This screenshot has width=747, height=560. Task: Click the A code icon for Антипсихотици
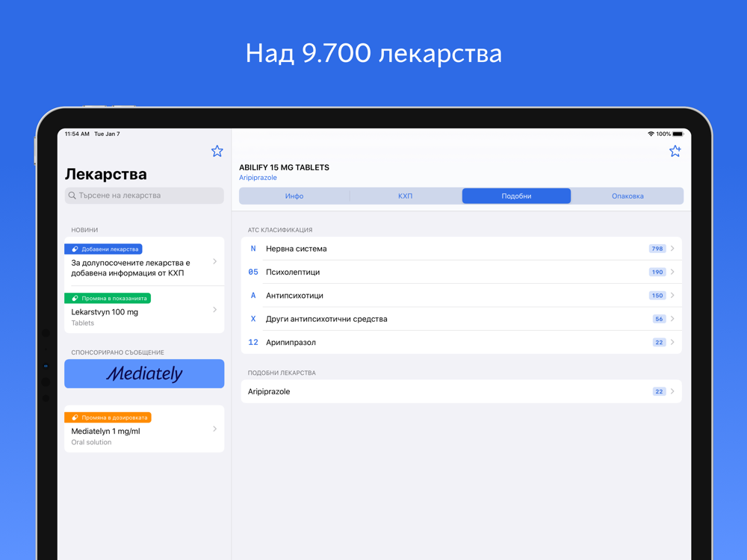[253, 295]
